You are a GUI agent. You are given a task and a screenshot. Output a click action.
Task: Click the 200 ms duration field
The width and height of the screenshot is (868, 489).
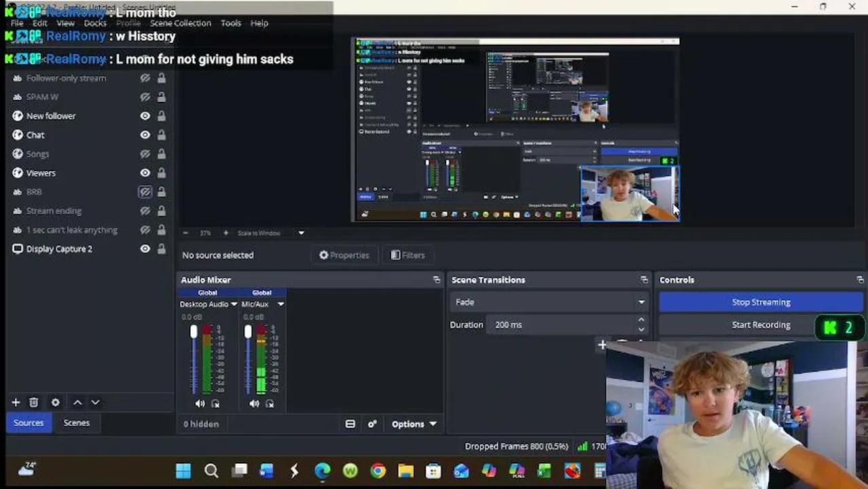562,325
